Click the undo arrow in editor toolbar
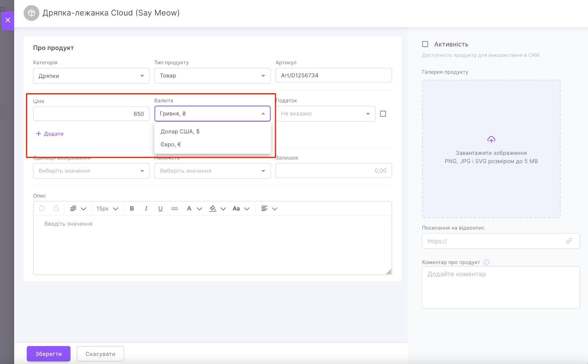This screenshot has height=364, width=588. [42, 209]
